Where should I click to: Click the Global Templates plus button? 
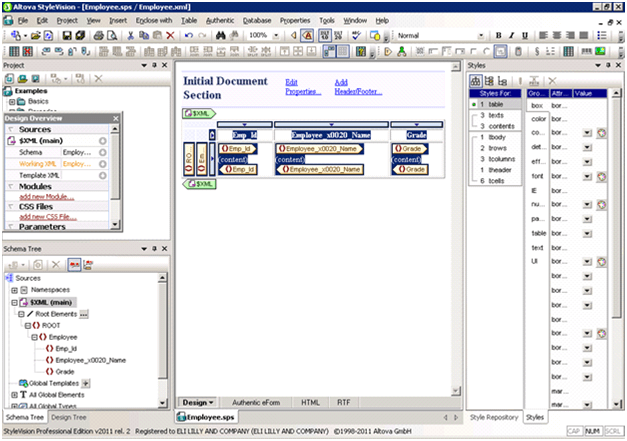86,383
